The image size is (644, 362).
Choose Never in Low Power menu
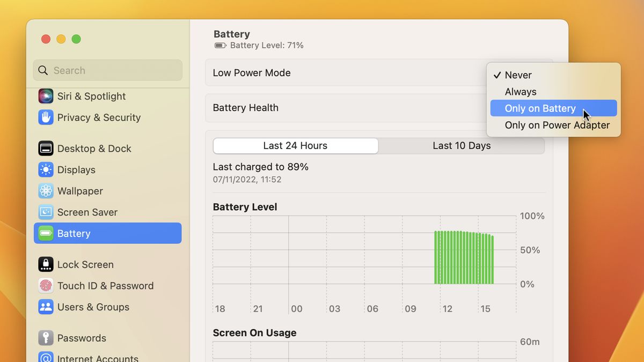tap(518, 75)
